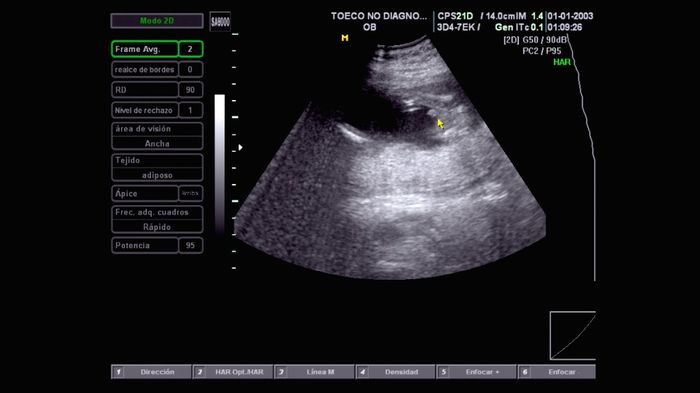Select the Potencia parameter
700x393 pixels.
pos(145,245)
